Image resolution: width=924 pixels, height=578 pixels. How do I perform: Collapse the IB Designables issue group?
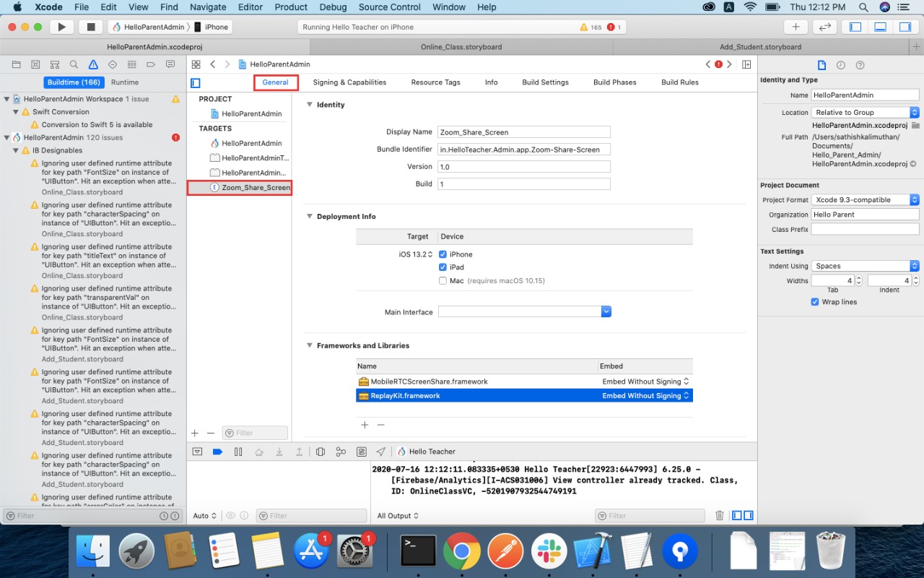click(x=16, y=151)
